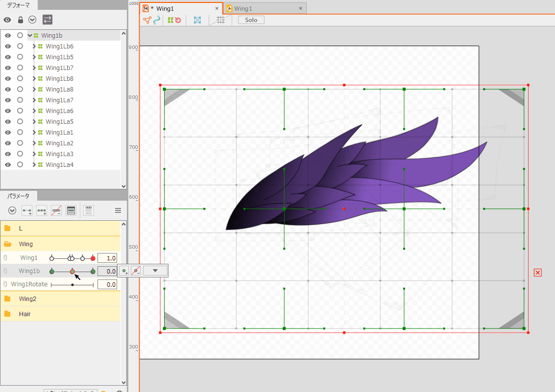The width and height of the screenshot is (555, 392).
Task: Click the blue bounding box focus icon
Action: pos(197,20)
